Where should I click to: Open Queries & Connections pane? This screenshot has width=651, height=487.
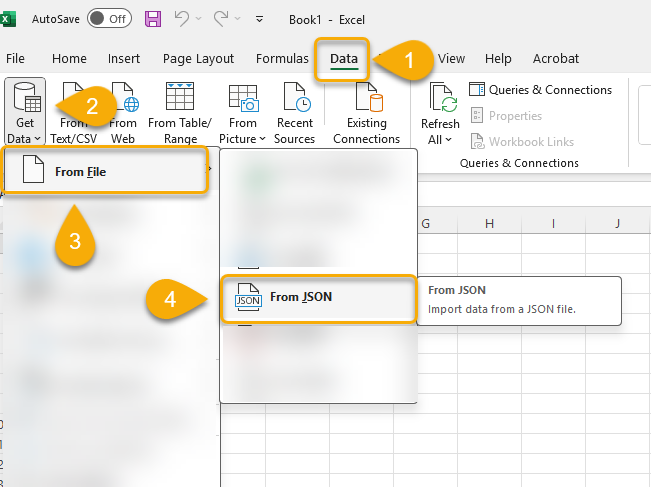click(x=540, y=90)
